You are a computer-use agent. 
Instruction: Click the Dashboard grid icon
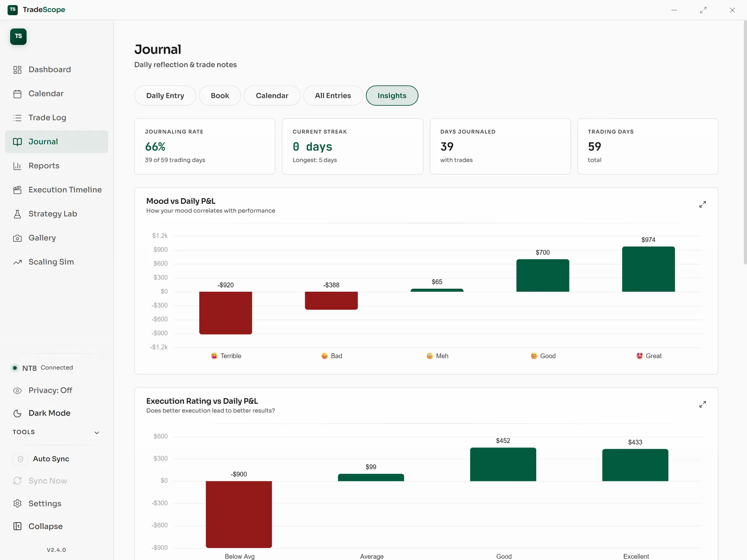tap(17, 70)
